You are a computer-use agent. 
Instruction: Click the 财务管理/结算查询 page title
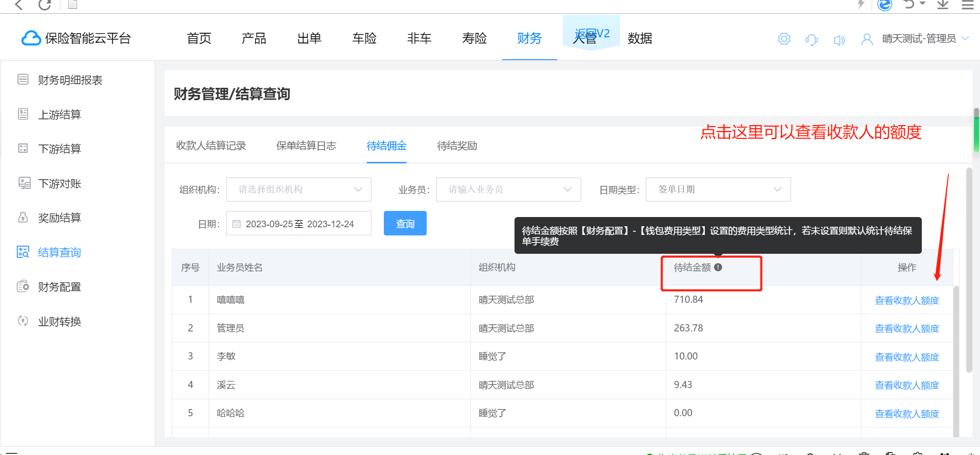click(x=232, y=93)
